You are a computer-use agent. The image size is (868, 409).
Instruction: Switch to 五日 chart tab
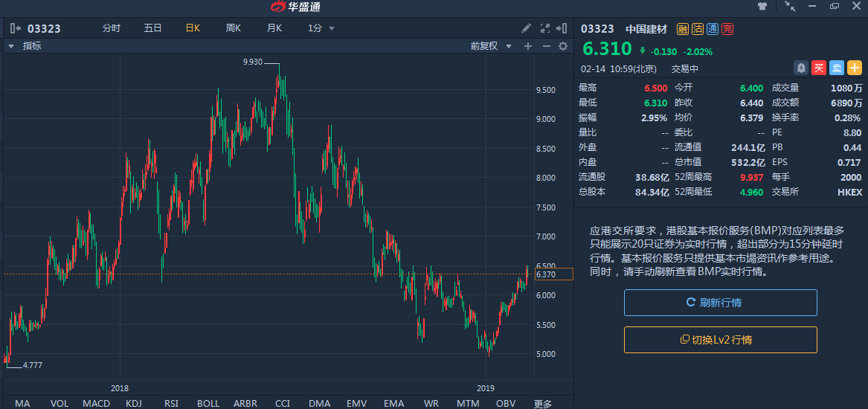point(152,28)
